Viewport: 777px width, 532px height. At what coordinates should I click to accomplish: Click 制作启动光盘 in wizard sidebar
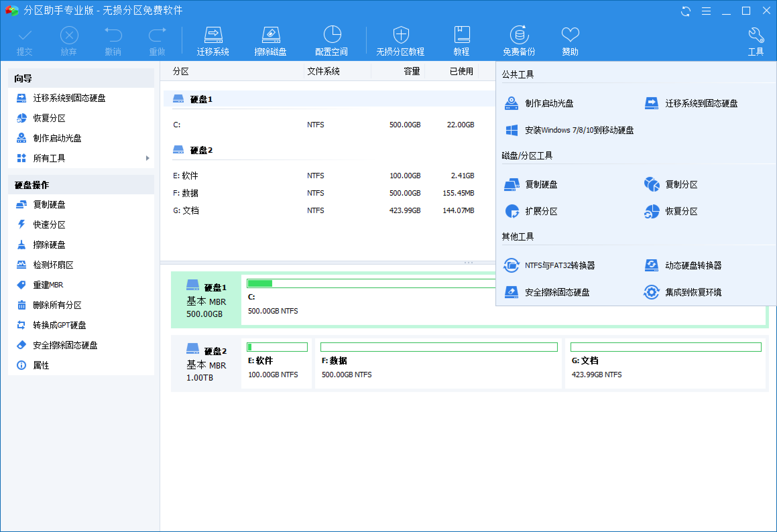[81, 138]
